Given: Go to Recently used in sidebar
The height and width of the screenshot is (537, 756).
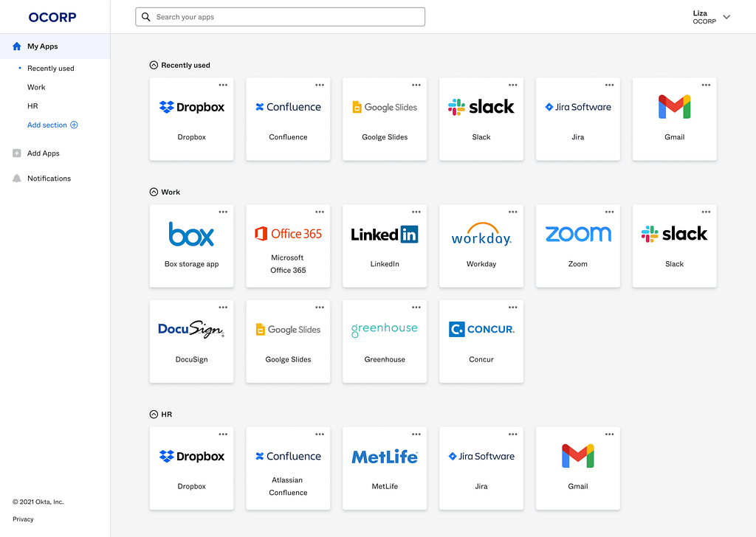Looking at the screenshot, I should 51,69.
